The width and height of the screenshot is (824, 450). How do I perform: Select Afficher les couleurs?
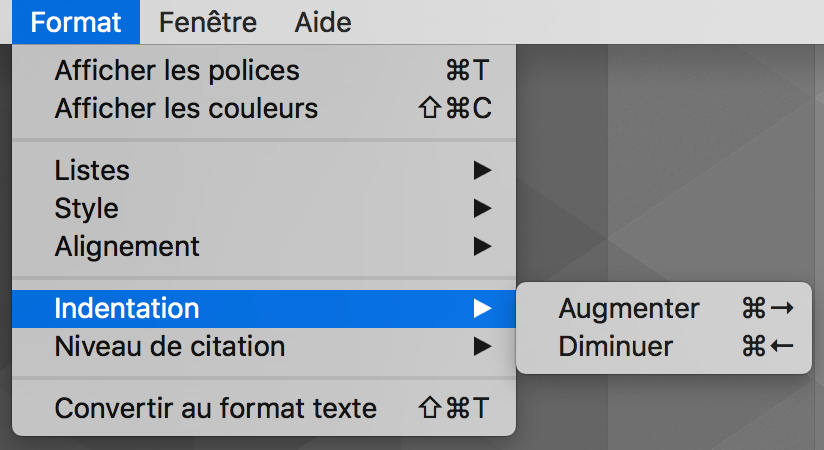coord(186,108)
